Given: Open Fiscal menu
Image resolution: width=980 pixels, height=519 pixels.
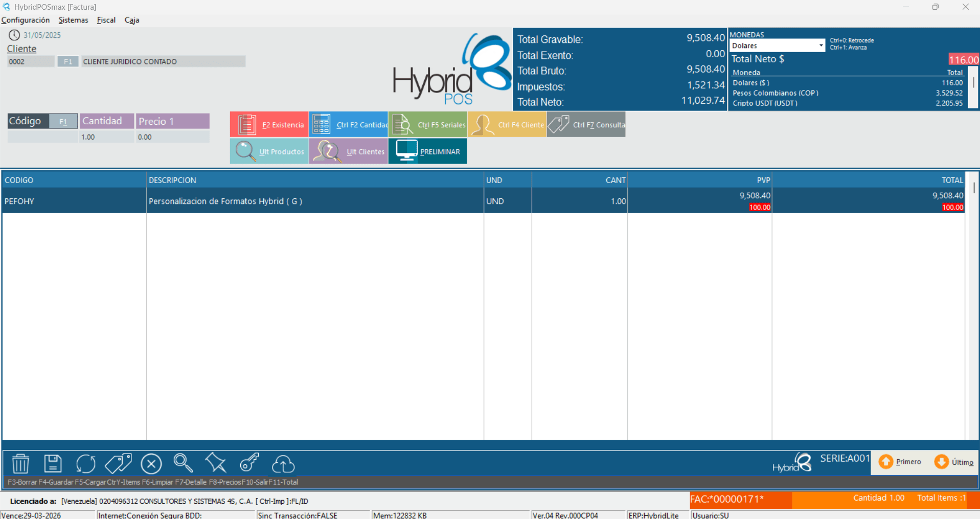Looking at the screenshot, I should [x=106, y=20].
